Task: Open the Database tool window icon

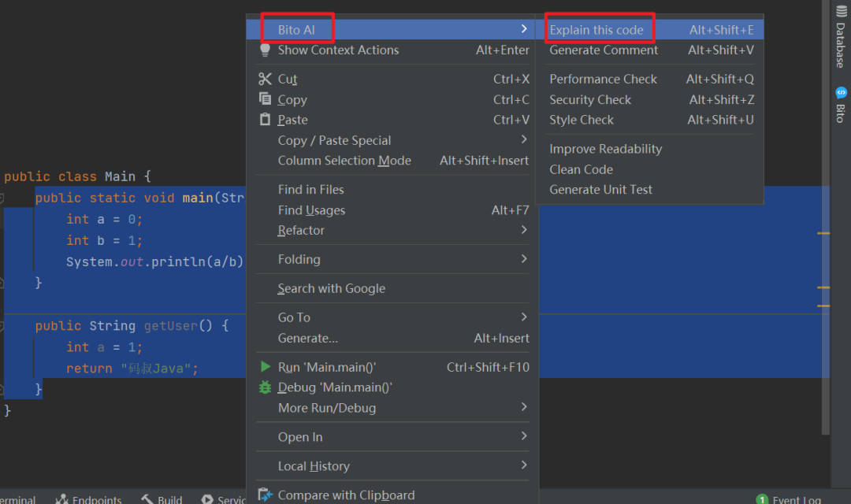Action: [x=842, y=12]
